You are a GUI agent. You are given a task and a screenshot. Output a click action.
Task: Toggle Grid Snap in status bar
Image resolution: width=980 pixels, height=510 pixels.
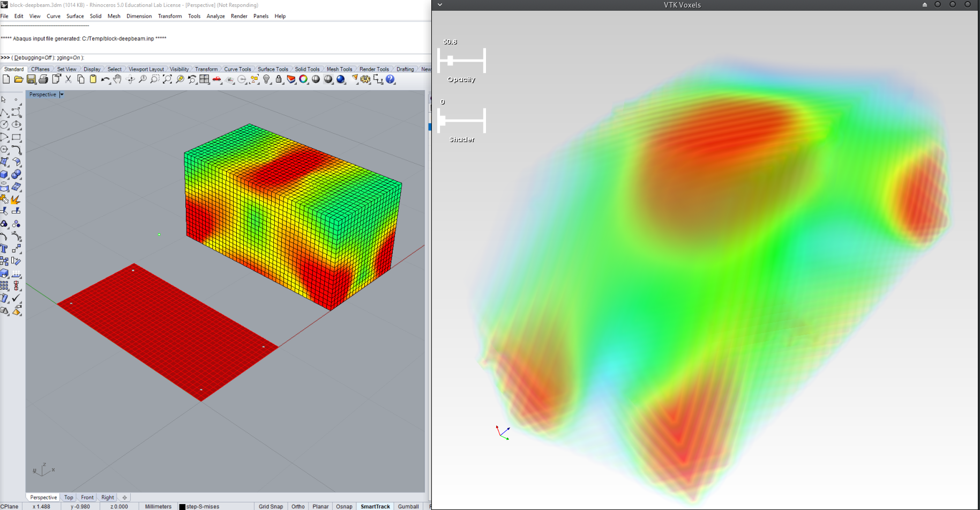271,506
